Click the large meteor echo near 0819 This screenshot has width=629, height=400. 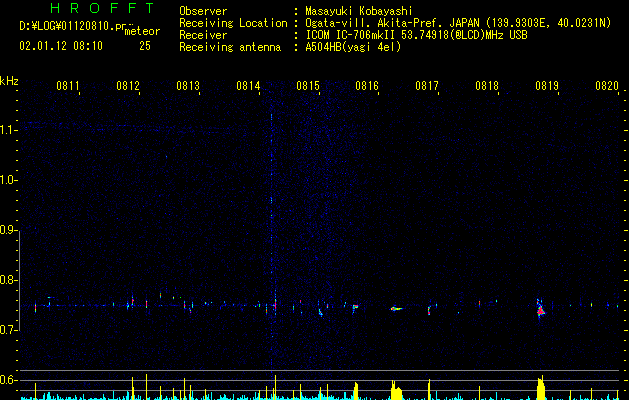tap(541, 308)
